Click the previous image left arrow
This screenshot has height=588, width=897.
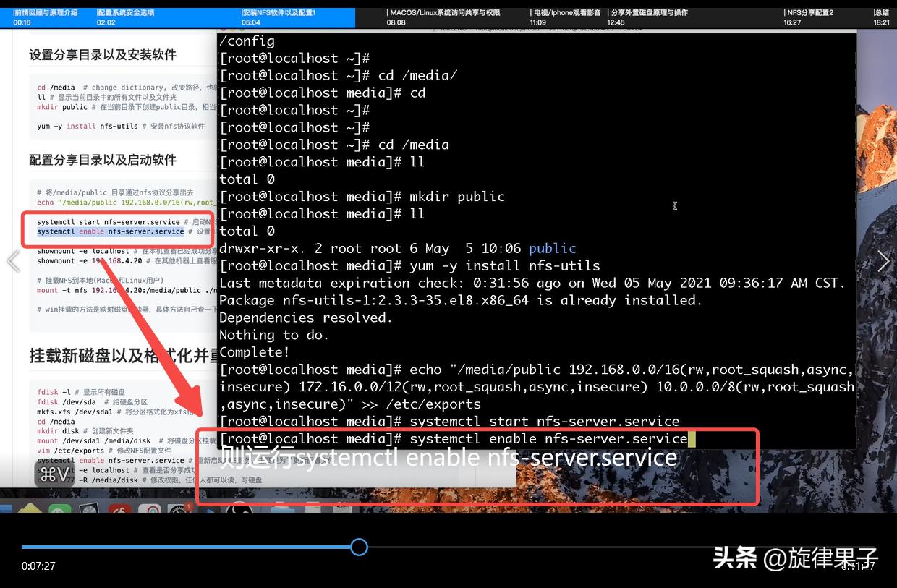[x=13, y=261]
